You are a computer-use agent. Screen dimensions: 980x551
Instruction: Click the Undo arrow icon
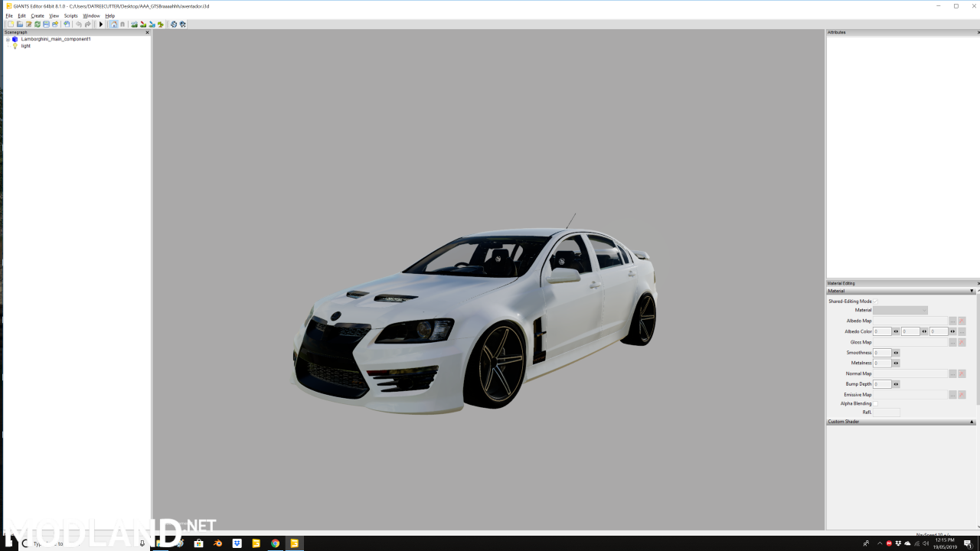click(x=78, y=24)
